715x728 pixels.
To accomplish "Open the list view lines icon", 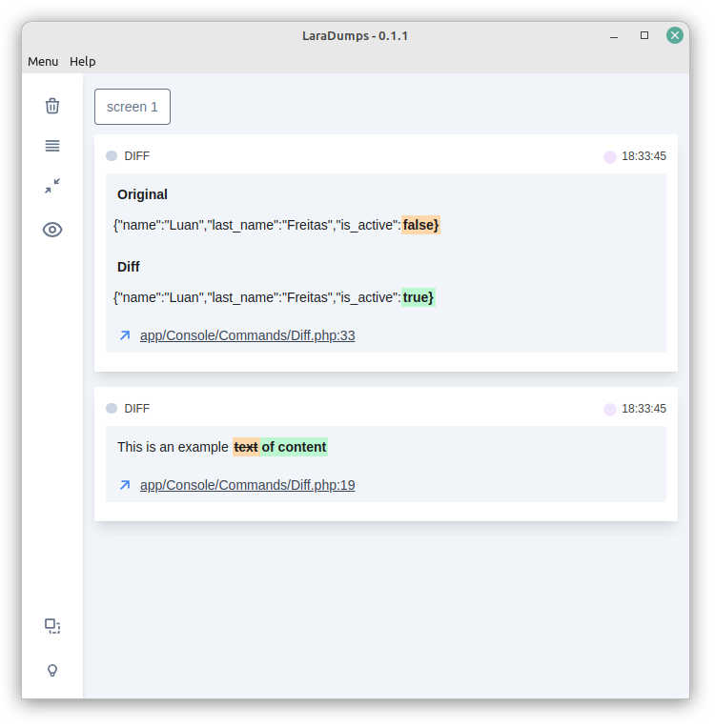I will click(x=52, y=146).
